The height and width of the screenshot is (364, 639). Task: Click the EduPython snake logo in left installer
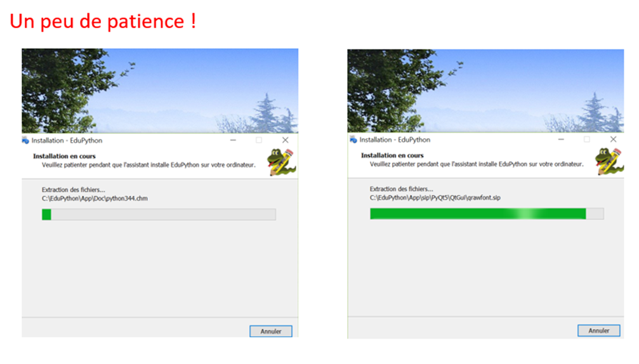pos(281,162)
